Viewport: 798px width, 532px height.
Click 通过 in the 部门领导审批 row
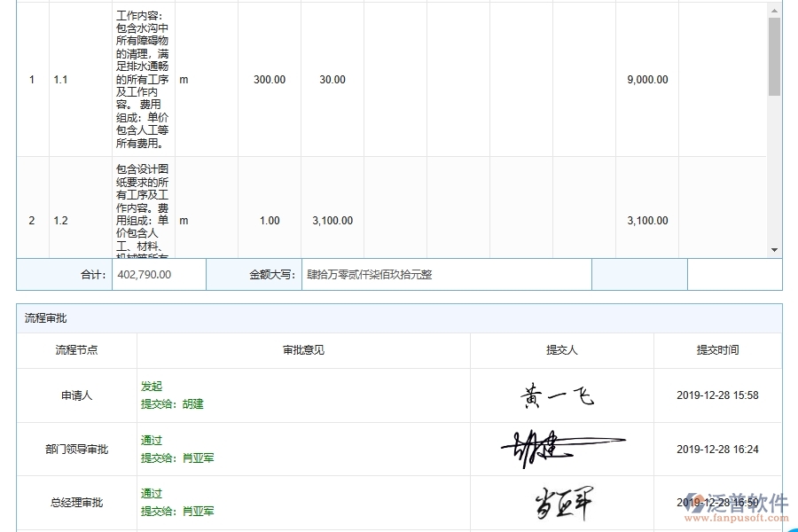point(150,440)
